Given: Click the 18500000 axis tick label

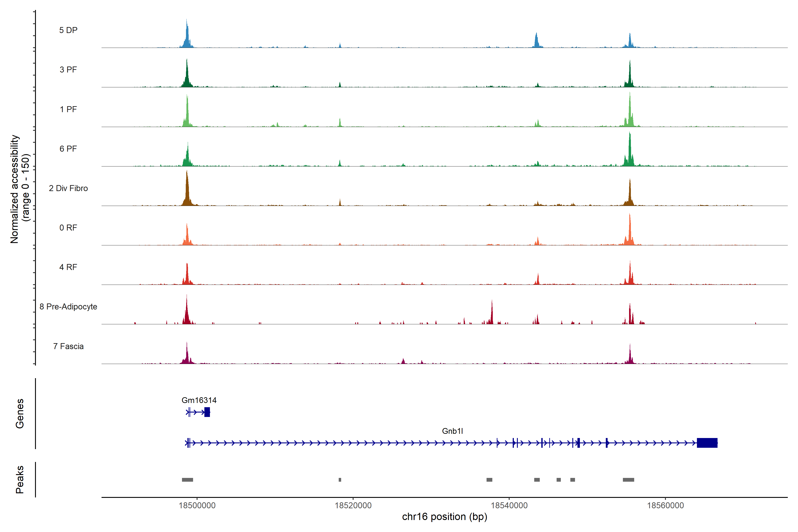Looking at the screenshot, I should (x=197, y=506).
